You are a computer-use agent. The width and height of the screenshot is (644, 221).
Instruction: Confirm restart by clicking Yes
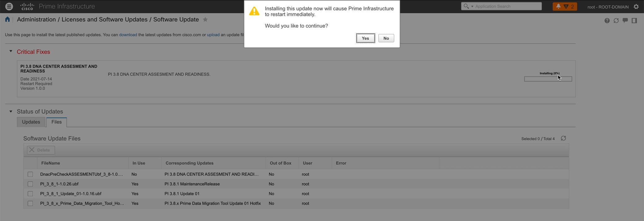coord(365,38)
